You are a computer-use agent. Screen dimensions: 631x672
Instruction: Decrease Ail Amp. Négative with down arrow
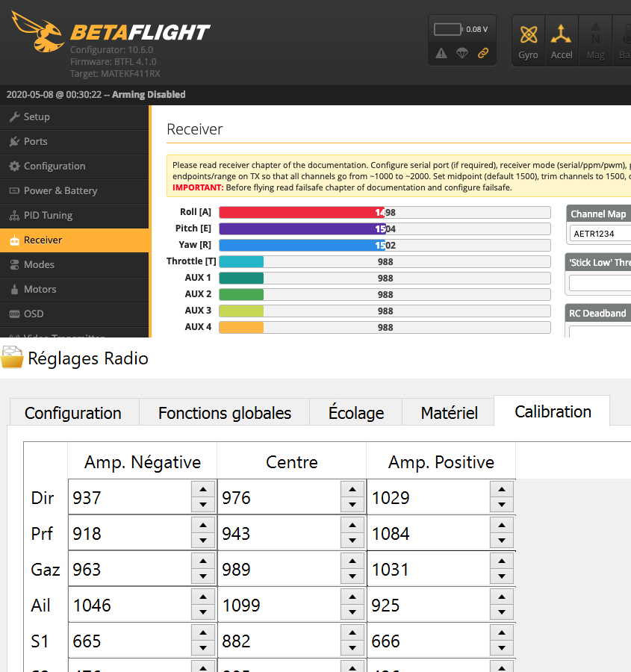point(203,612)
